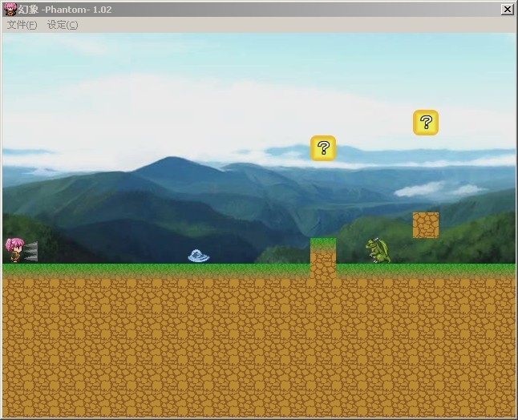Image resolution: width=518 pixels, height=420 pixels.
Task: Click the floating cobblestone block
Action: [426, 225]
